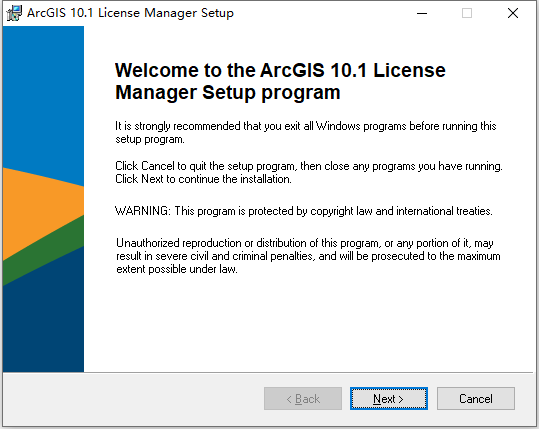The width and height of the screenshot is (539, 429).
Task: Click the light blue top of the banner
Action: [43, 96]
